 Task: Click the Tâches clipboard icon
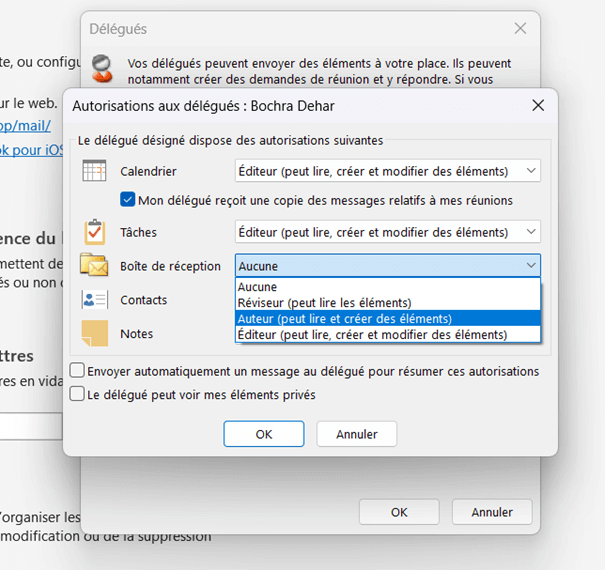(95, 232)
